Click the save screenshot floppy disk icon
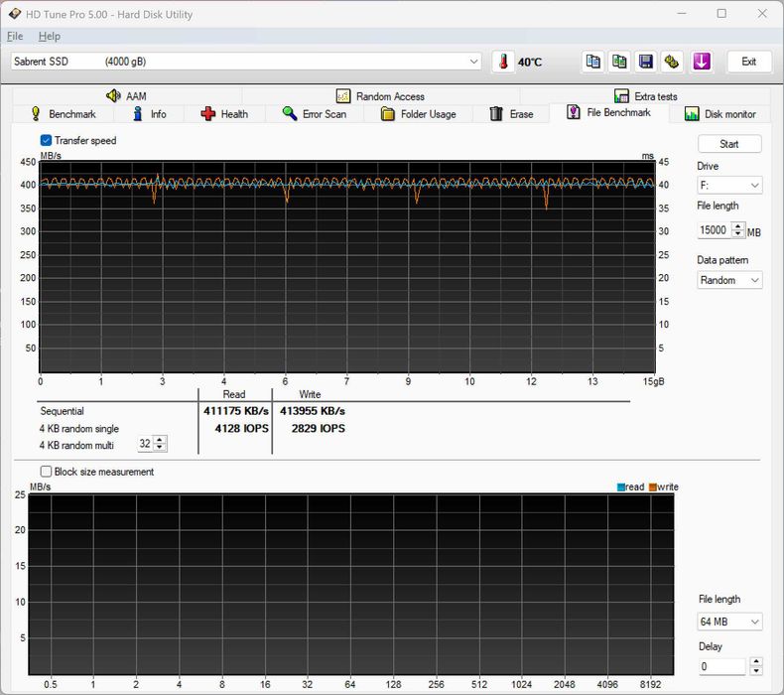This screenshot has height=695, width=784. tap(646, 62)
